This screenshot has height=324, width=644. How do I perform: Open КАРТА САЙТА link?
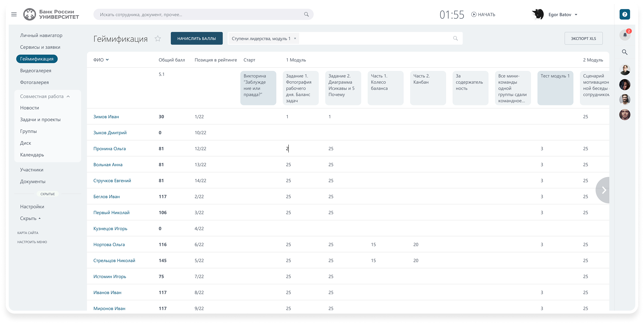click(28, 233)
